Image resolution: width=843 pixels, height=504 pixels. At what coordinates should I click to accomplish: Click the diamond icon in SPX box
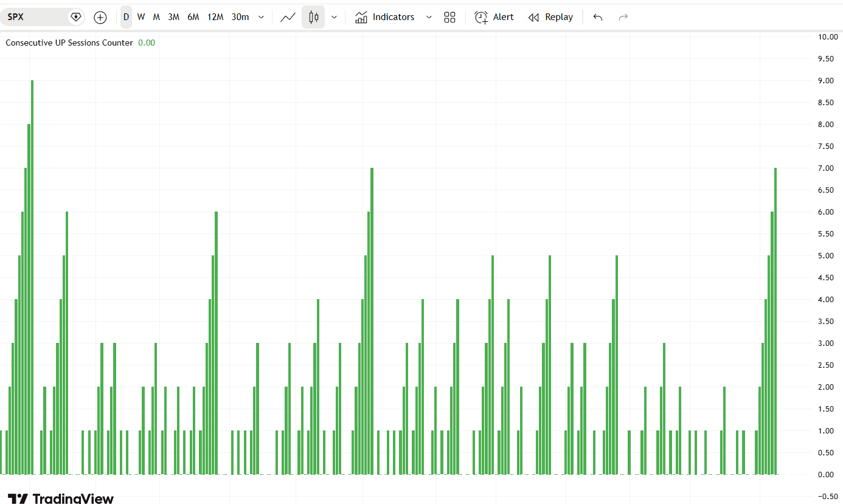coord(75,17)
